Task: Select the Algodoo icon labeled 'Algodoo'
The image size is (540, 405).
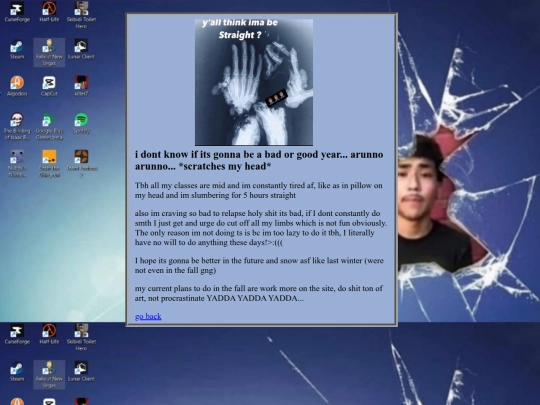Action: tap(17, 86)
